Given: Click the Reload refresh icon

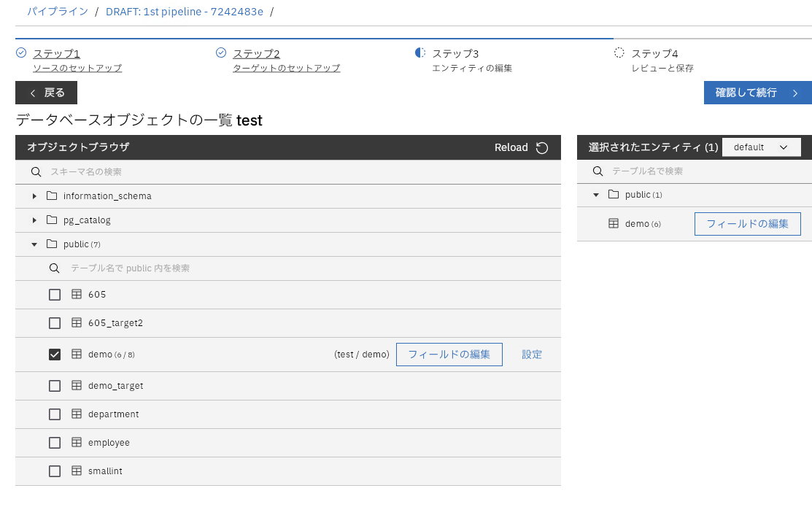Looking at the screenshot, I should 542,148.
